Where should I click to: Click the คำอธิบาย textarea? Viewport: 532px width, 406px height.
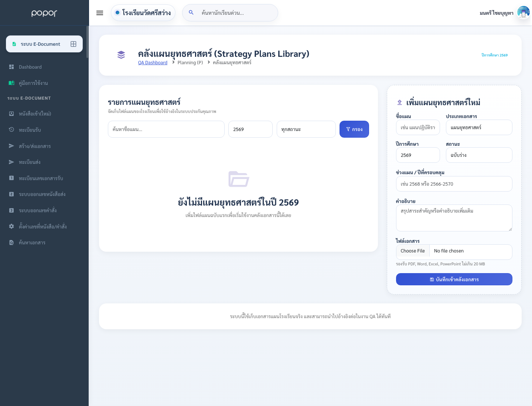click(x=454, y=218)
